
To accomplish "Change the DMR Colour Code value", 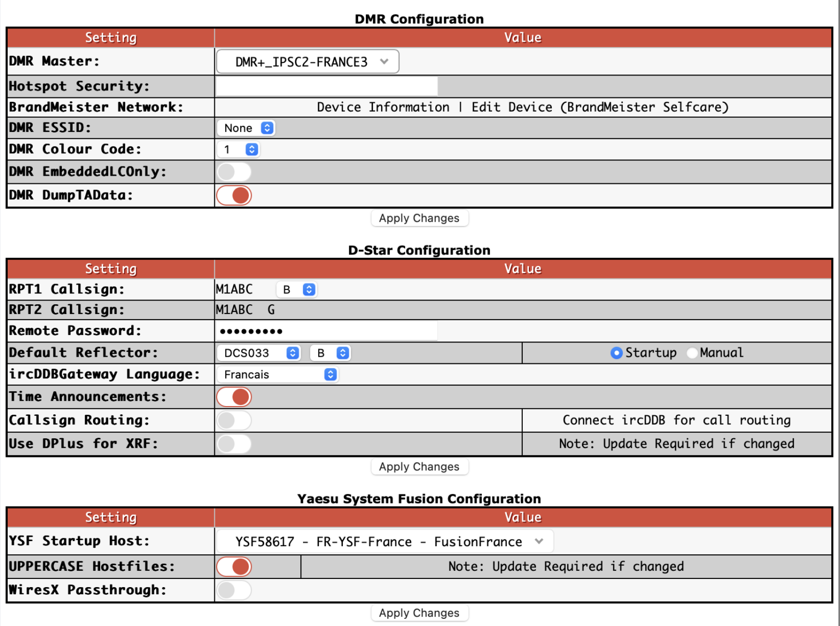I will point(239,149).
